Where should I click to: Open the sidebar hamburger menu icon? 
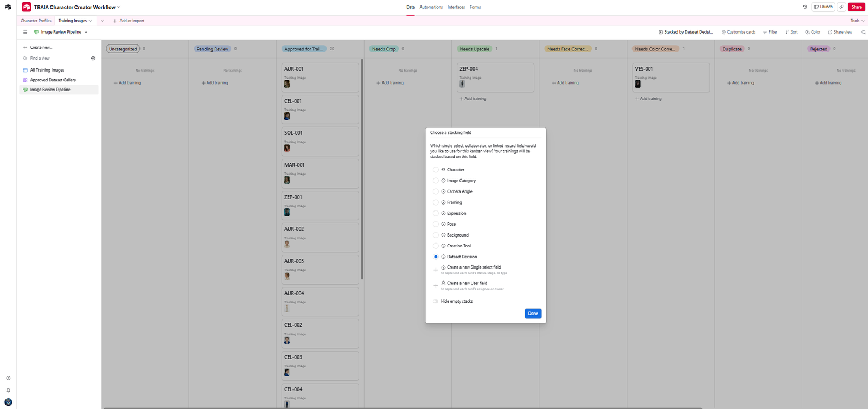(x=25, y=32)
